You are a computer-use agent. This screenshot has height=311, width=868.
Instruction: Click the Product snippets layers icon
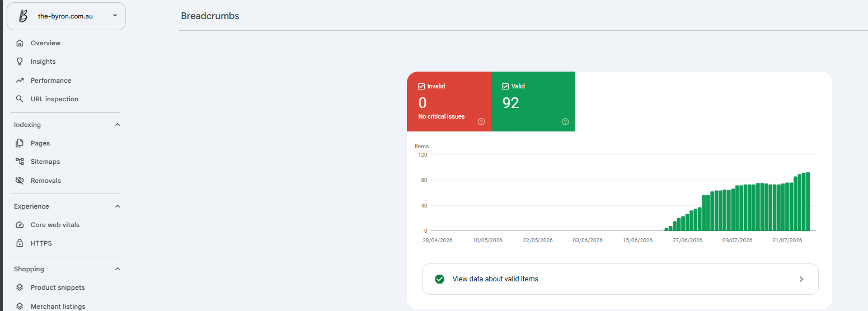[20, 288]
